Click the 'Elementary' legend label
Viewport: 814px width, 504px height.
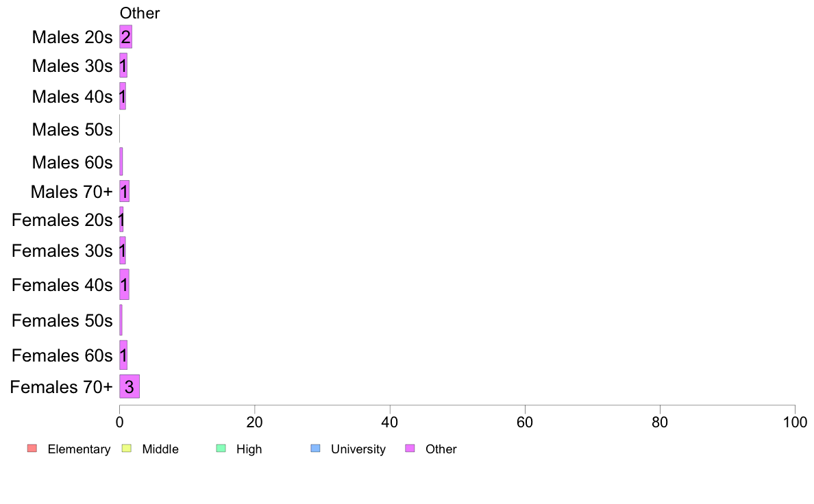[79, 449]
